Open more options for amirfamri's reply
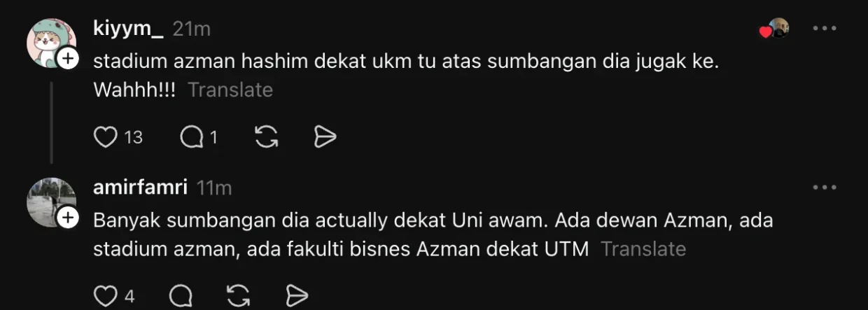Viewport: 868px width, 310px height. 824,188
